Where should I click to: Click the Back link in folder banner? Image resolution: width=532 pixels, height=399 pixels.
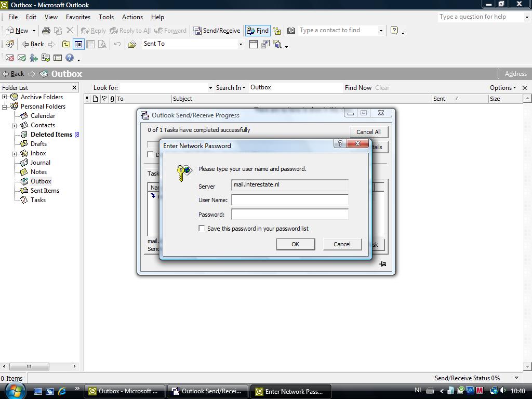14,74
